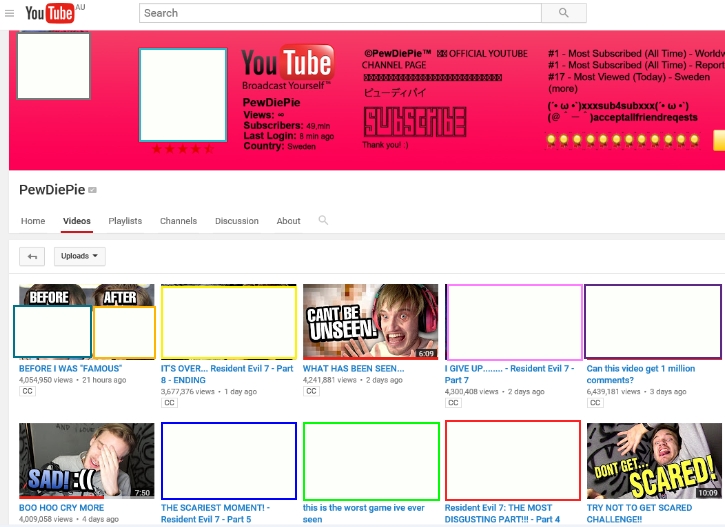Click the magnifier search button
725x527 pixels.
tap(564, 13)
